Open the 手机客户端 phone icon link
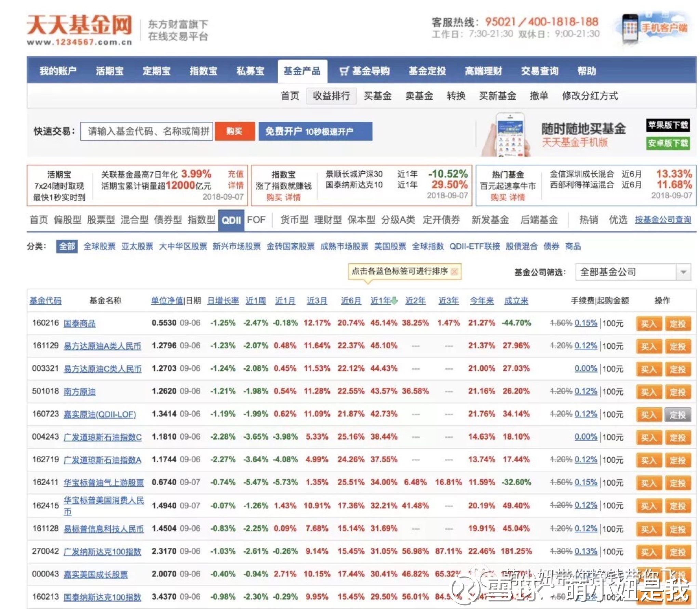This screenshot has width=700, height=609. (654, 28)
